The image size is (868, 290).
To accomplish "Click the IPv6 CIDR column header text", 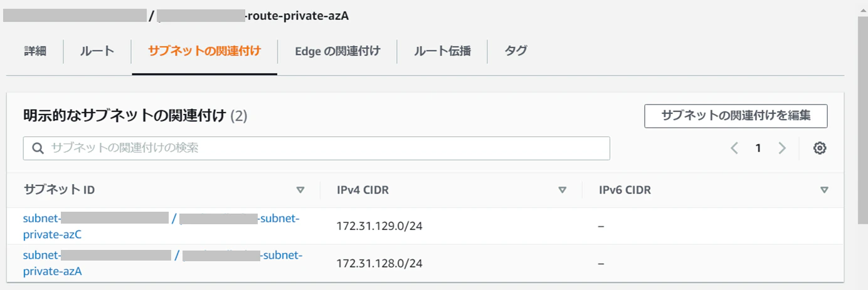I will point(625,190).
